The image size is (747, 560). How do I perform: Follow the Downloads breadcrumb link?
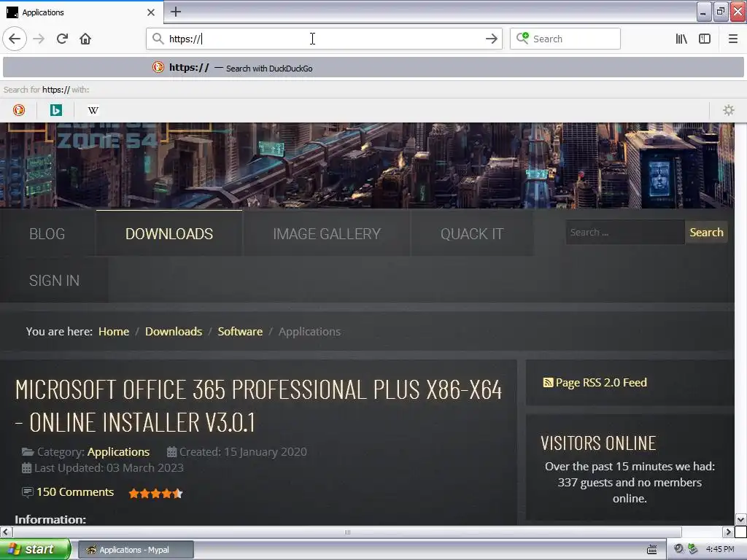(x=174, y=332)
